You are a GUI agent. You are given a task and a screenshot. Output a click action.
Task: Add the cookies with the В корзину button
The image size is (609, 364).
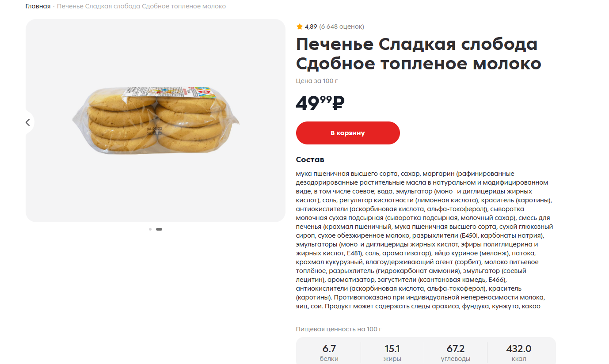[x=348, y=133]
